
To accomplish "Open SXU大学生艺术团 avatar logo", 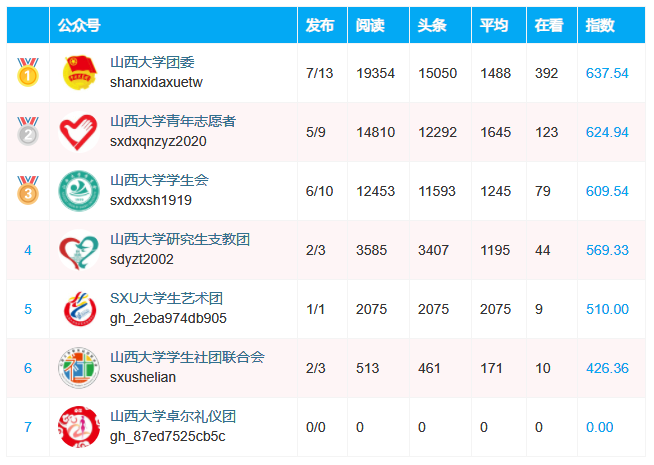I will pos(79,309).
